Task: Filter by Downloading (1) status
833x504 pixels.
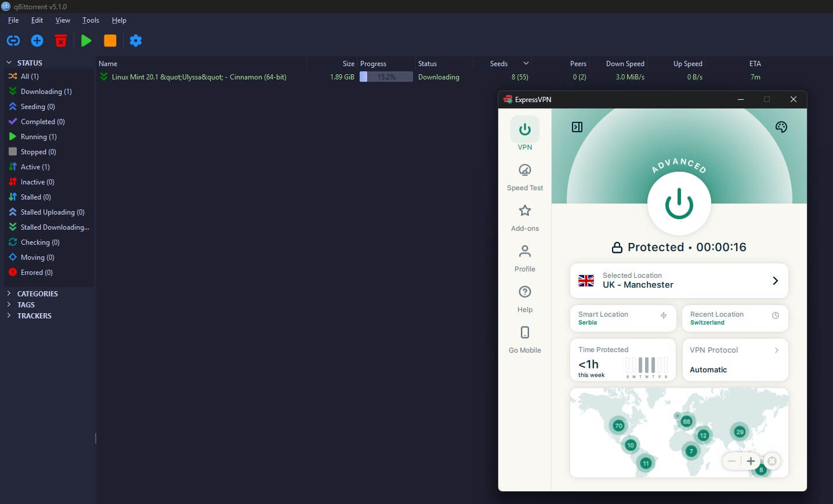Action: coord(48,92)
